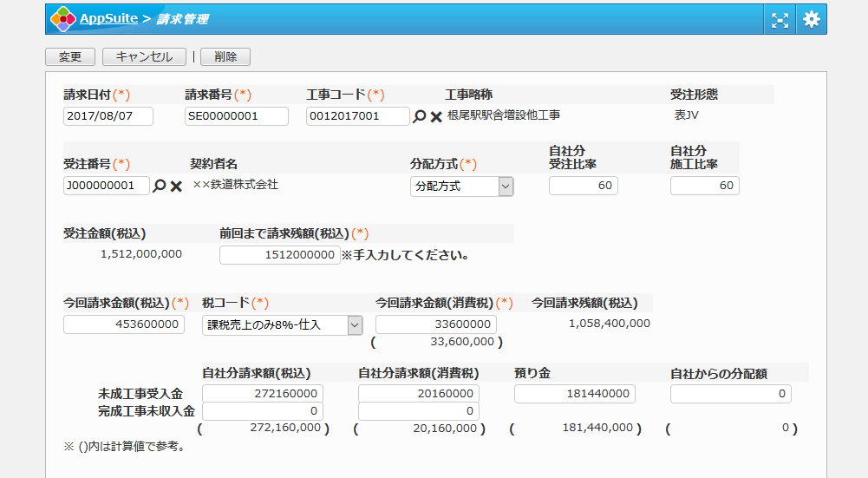The width and height of the screenshot is (868, 478).
Task: Click search icon next to 工事コード field
Action: (x=420, y=116)
